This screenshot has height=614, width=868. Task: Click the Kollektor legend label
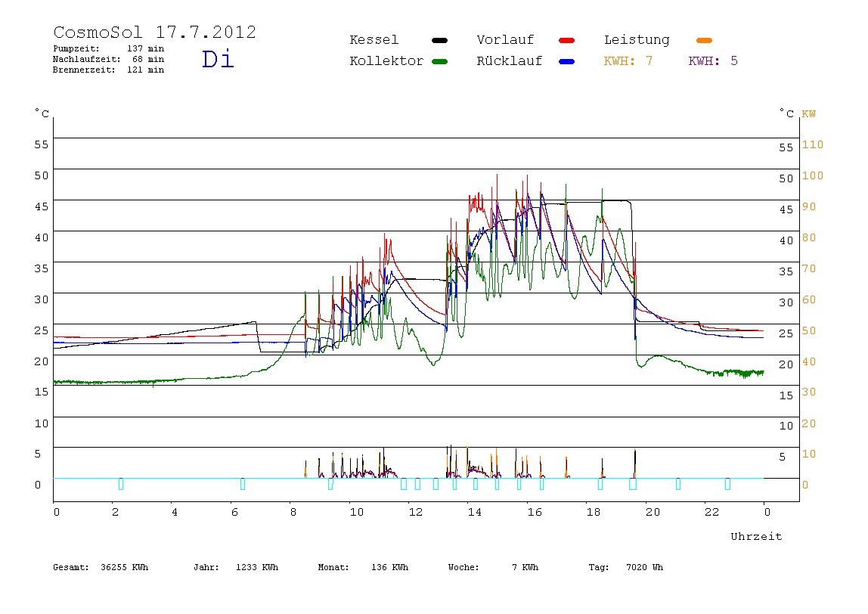pos(386,61)
